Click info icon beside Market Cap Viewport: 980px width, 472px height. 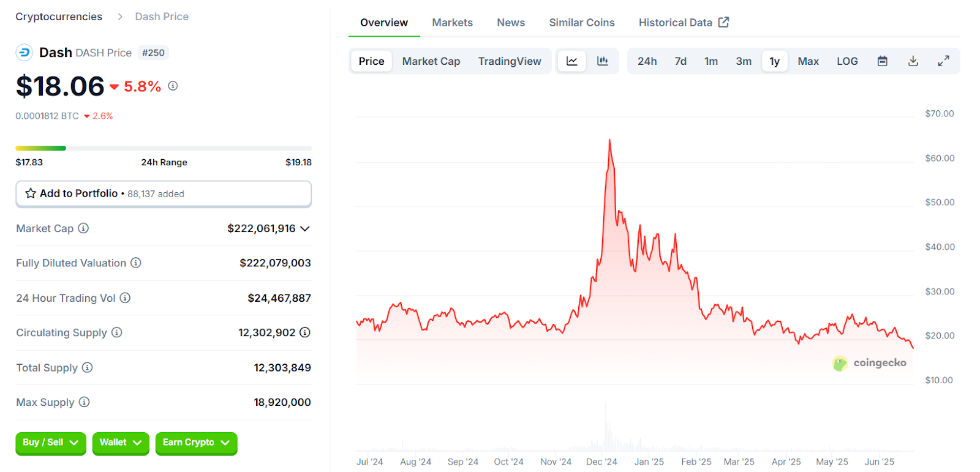pyautogui.click(x=83, y=228)
